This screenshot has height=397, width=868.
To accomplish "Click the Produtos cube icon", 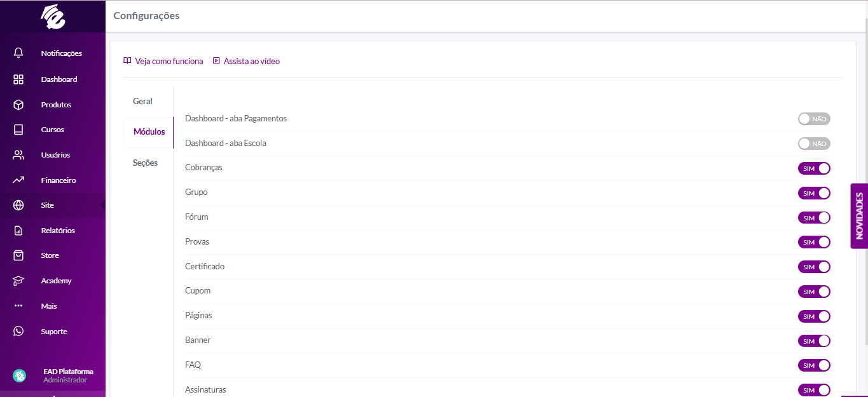I will (18, 105).
